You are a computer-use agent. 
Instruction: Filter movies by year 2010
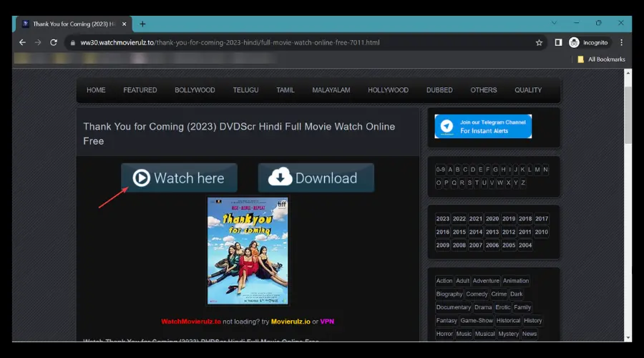[x=542, y=232]
